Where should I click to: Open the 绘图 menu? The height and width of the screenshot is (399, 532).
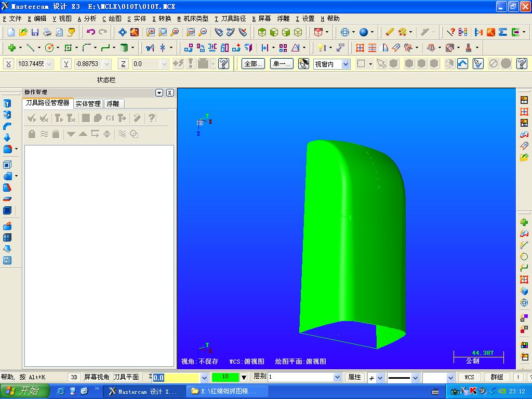coord(112,19)
